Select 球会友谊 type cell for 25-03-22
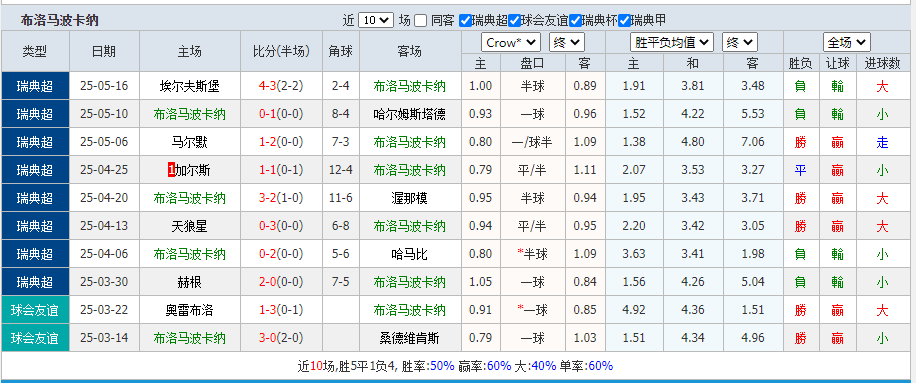This screenshot has width=916, height=383. [35, 310]
